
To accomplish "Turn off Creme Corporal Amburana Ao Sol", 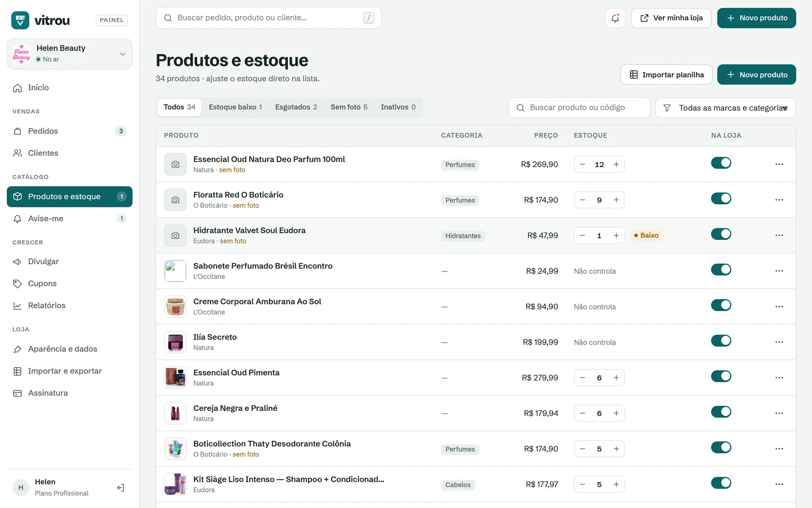I will click(721, 305).
